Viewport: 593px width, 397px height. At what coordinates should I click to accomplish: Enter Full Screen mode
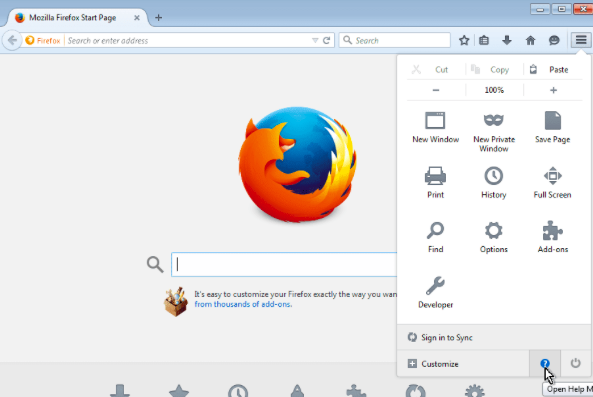click(552, 183)
